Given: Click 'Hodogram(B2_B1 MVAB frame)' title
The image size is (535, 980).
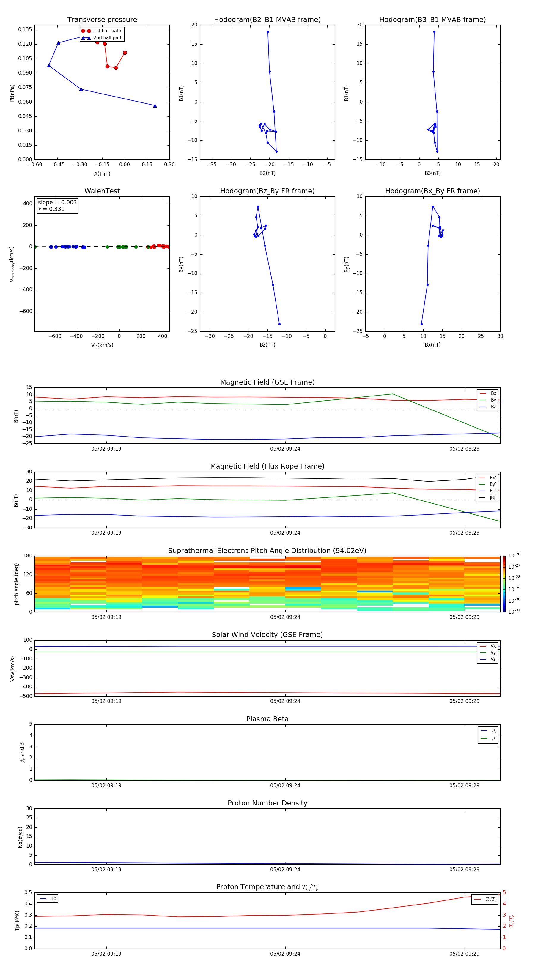Looking at the screenshot, I should click(x=267, y=19).
